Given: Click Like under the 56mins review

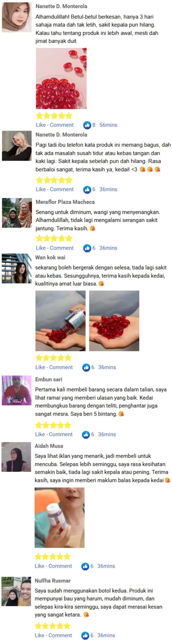Looking at the screenshot, I should 41,125.
